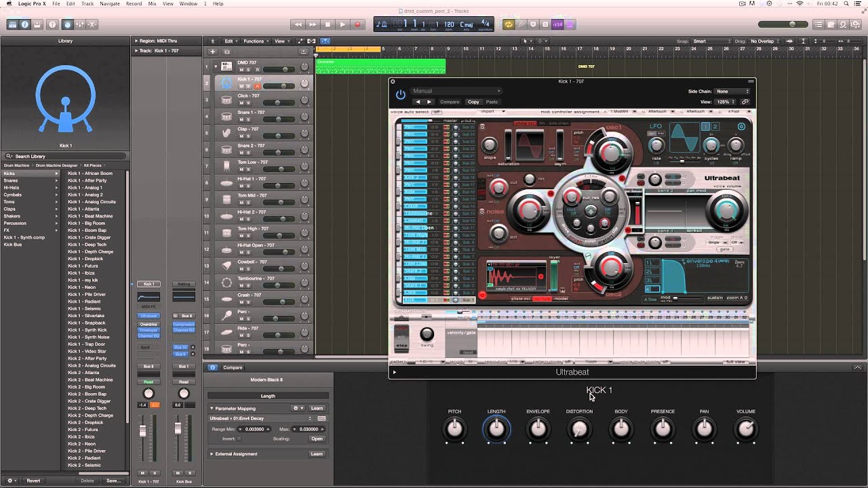868x488 pixels.
Task: Open the Window menu
Action: [x=189, y=3]
